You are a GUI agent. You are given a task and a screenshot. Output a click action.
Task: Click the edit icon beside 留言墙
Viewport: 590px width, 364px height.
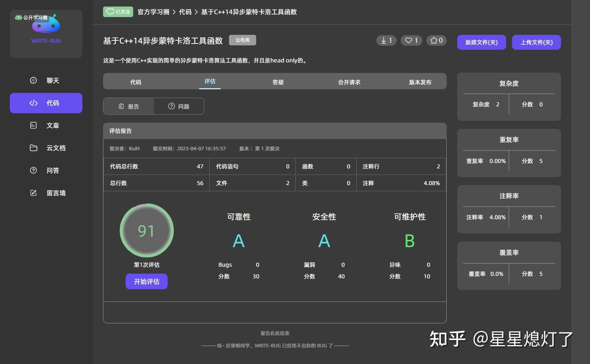[x=33, y=193]
